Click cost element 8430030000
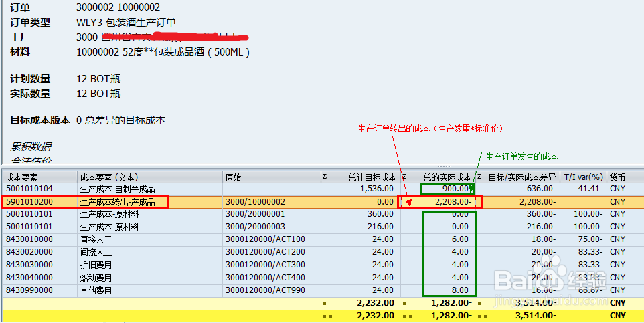644x323 pixels. click(29, 265)
